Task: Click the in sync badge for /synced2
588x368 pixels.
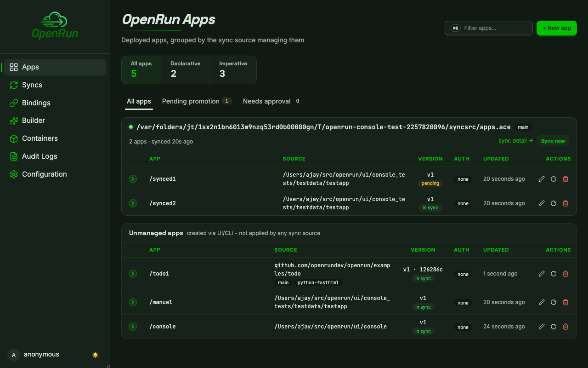Action: (430, 208)
